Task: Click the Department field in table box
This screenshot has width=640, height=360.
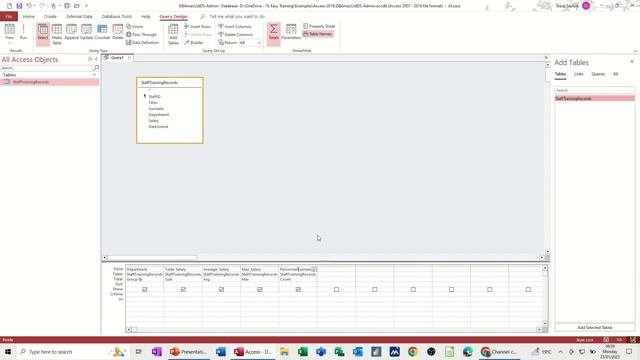Action: (158, 115)
